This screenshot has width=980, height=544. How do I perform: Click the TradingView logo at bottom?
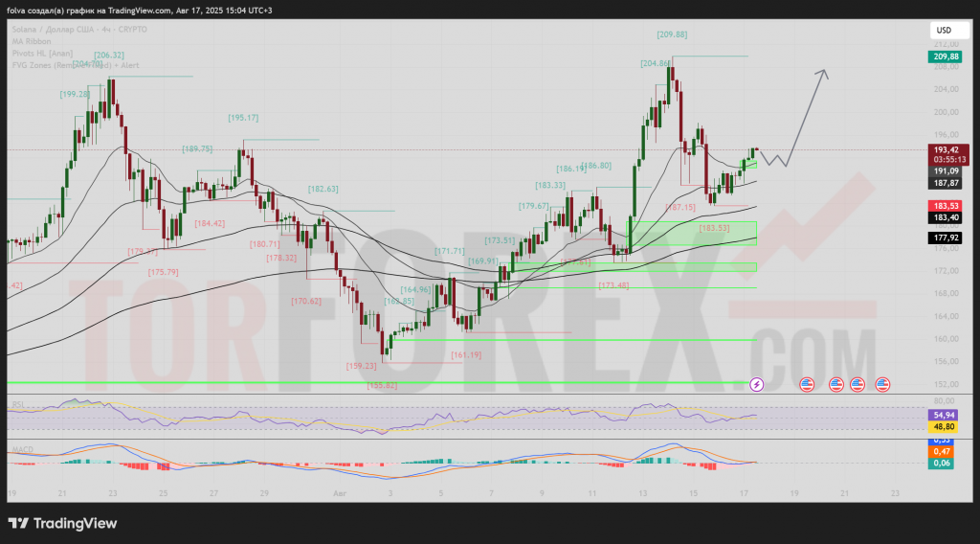[62, 523]
